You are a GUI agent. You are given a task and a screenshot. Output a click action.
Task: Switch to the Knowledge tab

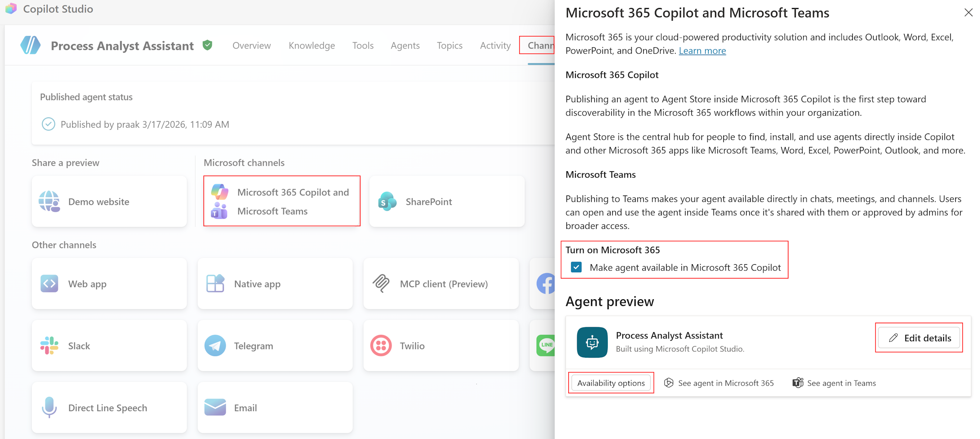312,45
